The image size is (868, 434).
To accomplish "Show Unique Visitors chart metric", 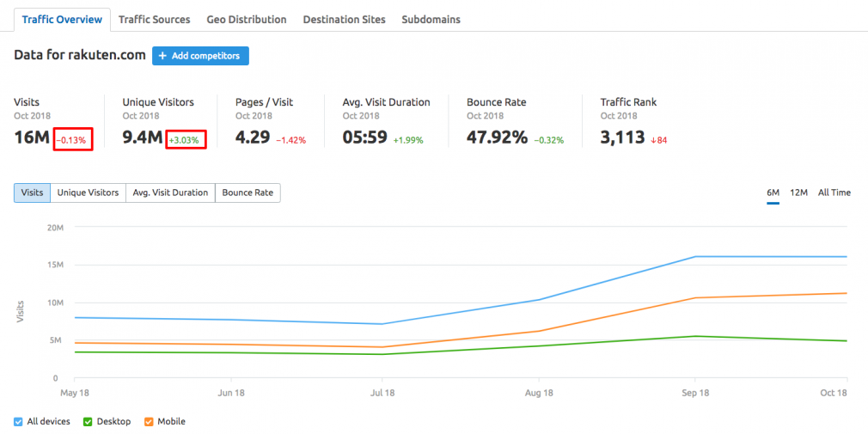I will (x=88, y=193).
